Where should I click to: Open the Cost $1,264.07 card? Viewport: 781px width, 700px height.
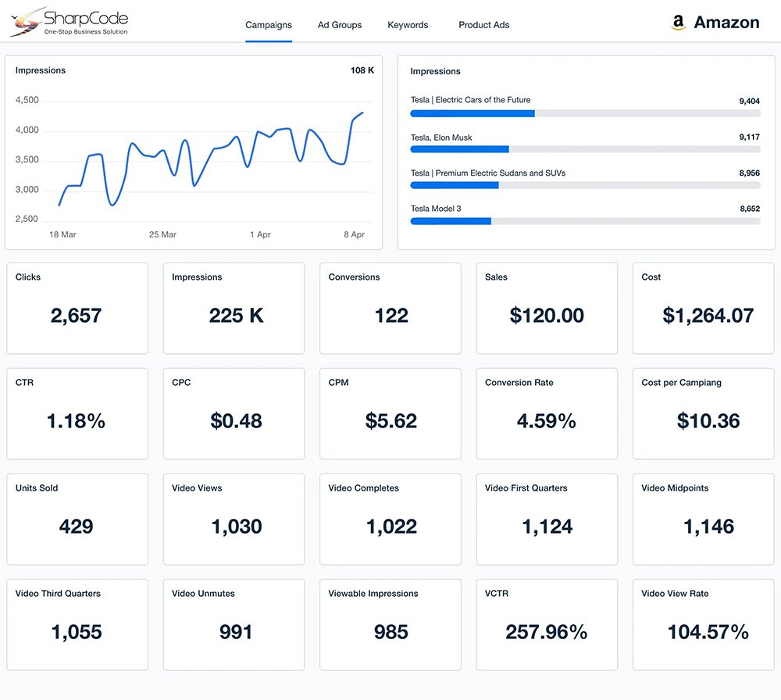point(703,308)
